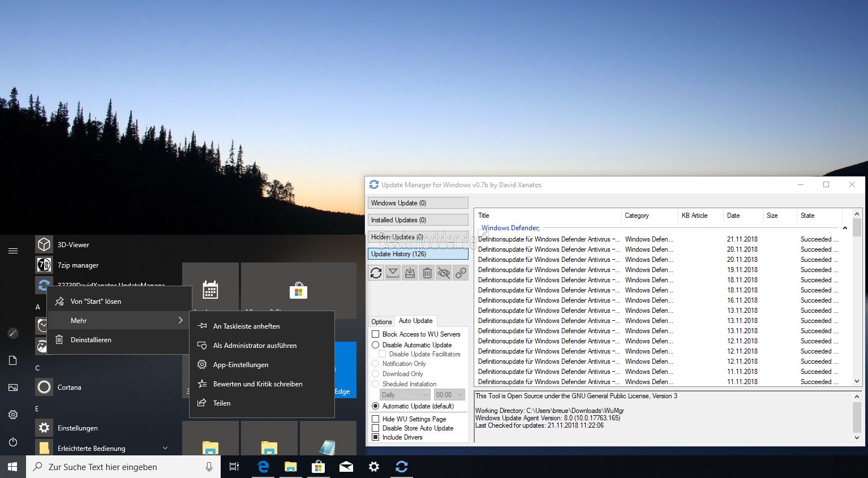Select the Definitionsupdate row dated 21.11.2018
Viewport: 868px width, 478px height.
(659, 239)
